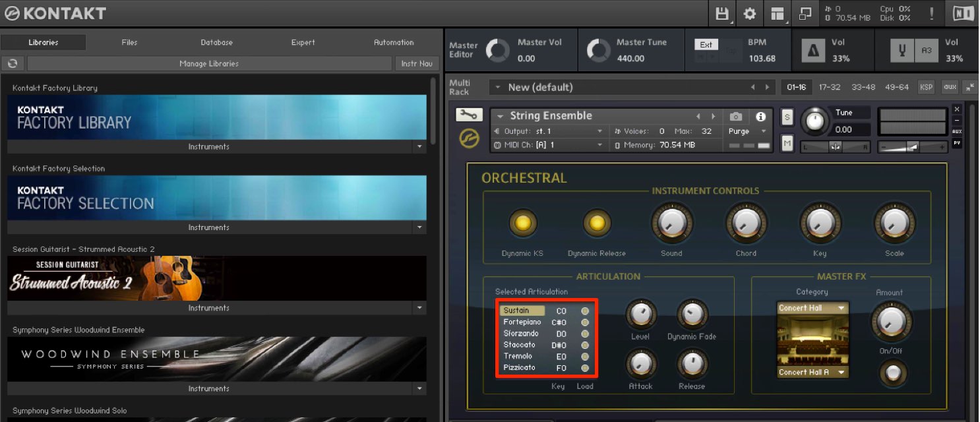The width and height of the screenshot is (980, 422).
Task: Go to previous multi with left arrow
Action: pyautogui.click(x=752, y=87)
